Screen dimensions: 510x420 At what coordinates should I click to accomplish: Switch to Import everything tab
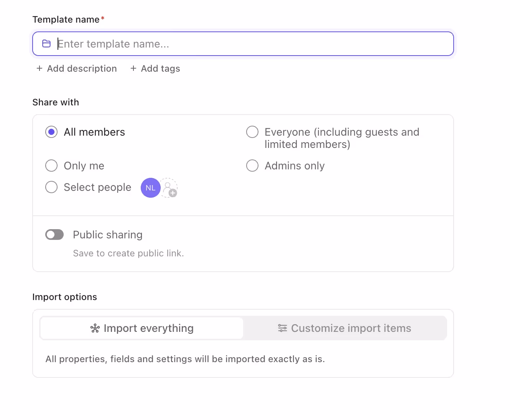142,328
